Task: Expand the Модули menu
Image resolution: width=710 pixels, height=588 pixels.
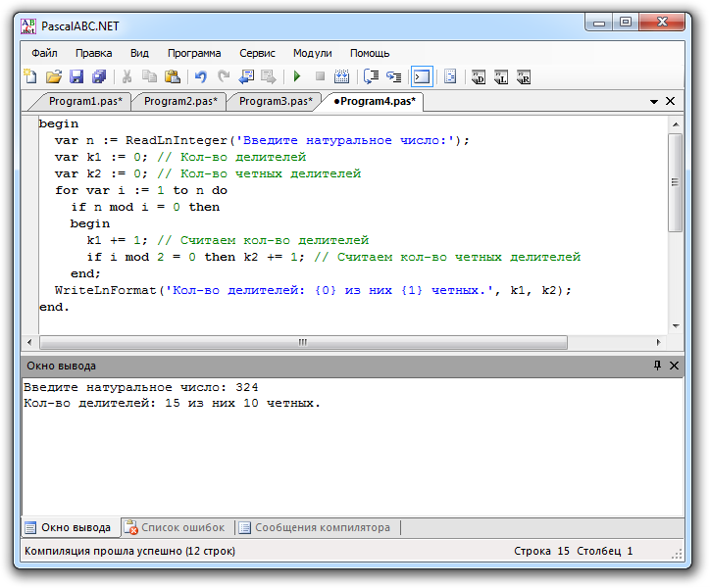Action: 312,53
